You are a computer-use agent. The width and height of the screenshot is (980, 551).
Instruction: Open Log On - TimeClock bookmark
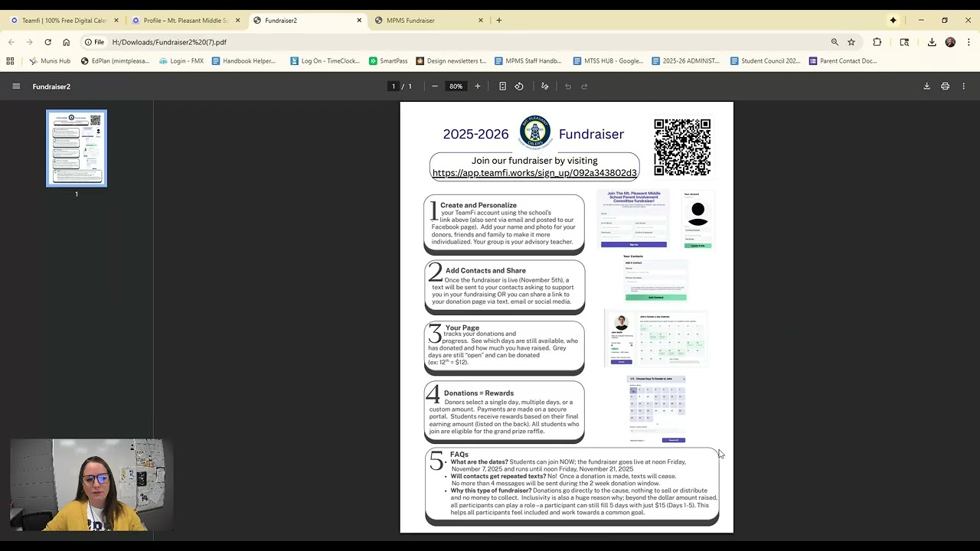[x=325, y=61]
